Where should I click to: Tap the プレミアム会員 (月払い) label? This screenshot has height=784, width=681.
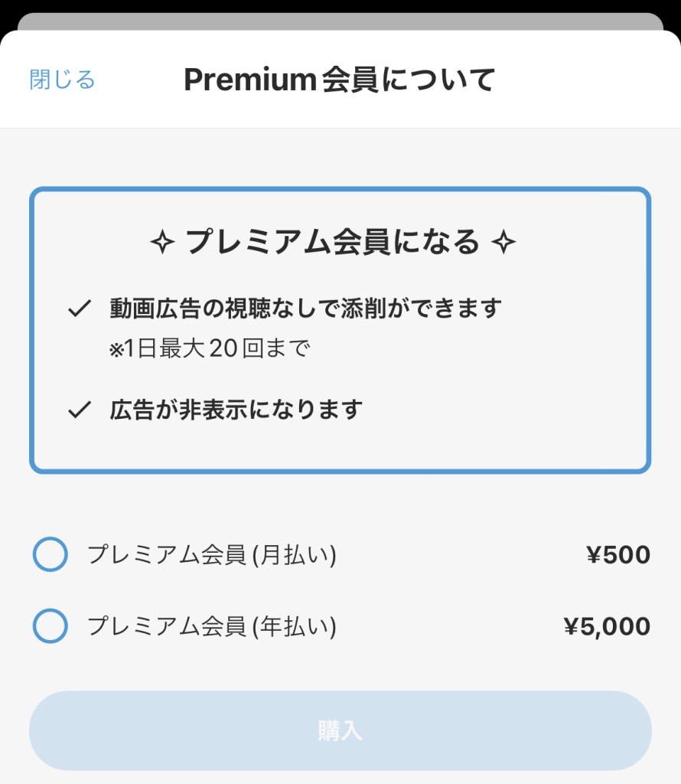pos(212,554)
